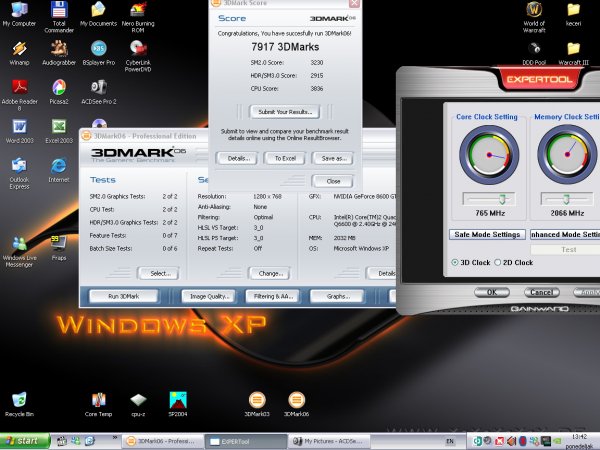Viewport: 600px width, 450px height.
Task: Launch Total Commander from the desktop
Action: click(59, 17)
